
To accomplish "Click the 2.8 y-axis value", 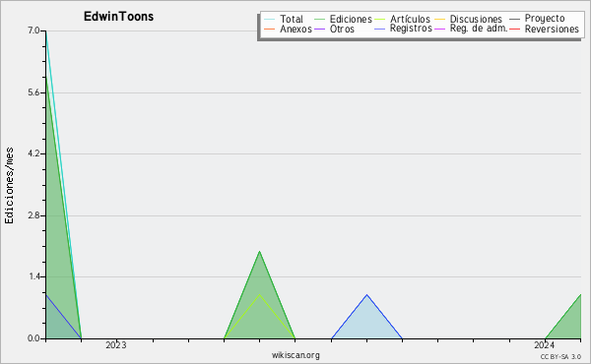I will 33,215.
